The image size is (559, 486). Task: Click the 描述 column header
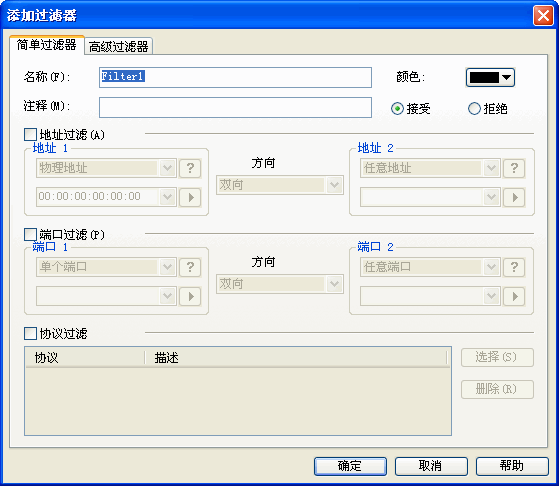pyautogui.click(x=296, y=358)
